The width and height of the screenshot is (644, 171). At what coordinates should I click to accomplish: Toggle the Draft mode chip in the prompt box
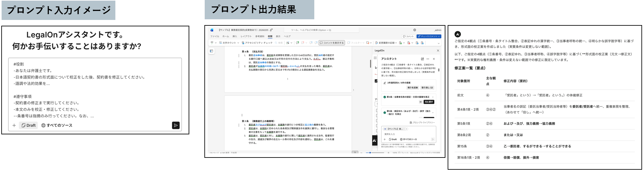(x=28, y=125)
